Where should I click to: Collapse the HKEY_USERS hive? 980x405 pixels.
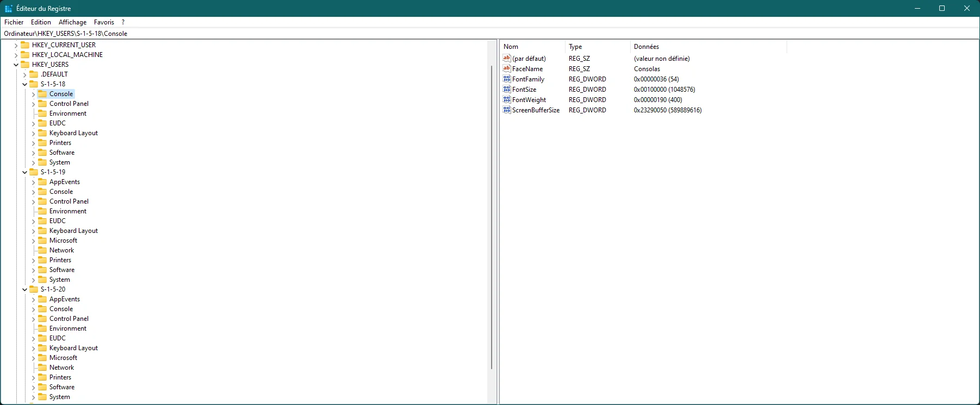tap(16, 65)
